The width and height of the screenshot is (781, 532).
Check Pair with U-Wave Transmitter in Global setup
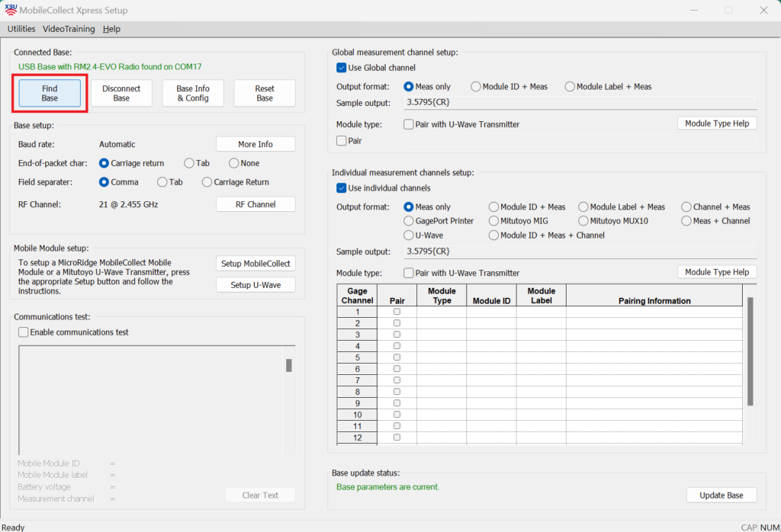click(x=409, y=124)
